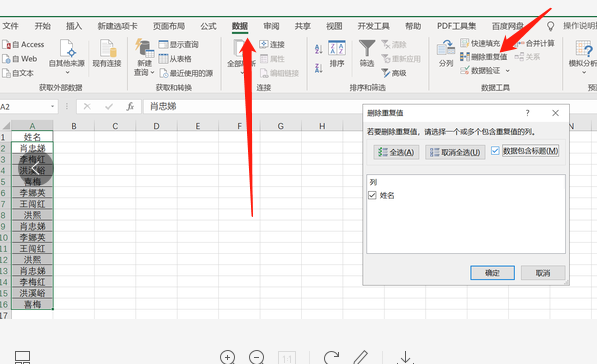Import data from text file (自文本)
The height and width of the screenshot is (364, 597).
click(x=18, y=73)
